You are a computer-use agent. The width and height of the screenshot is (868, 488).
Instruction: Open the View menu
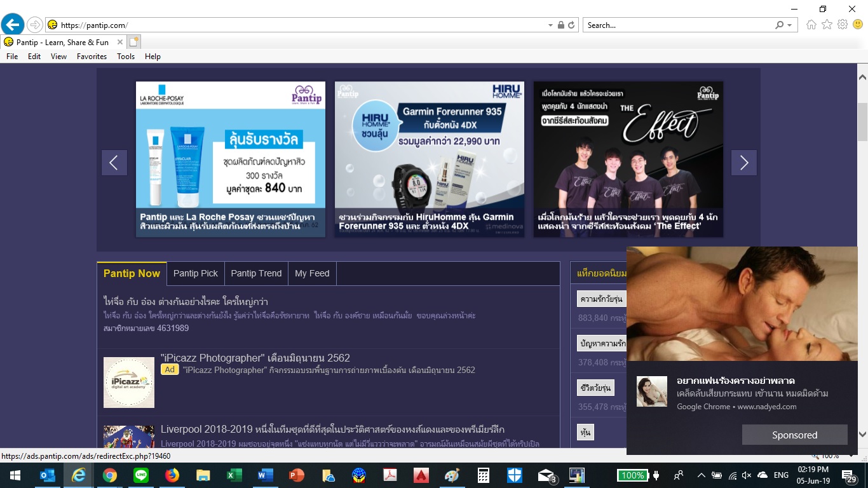(58, 57)
